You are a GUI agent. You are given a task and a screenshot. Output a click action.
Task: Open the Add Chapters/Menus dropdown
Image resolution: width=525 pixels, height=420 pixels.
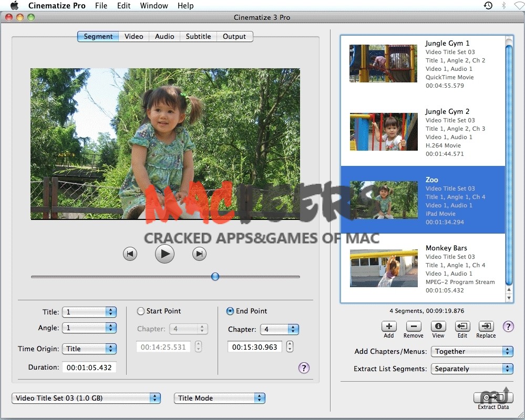click(471, 351)
